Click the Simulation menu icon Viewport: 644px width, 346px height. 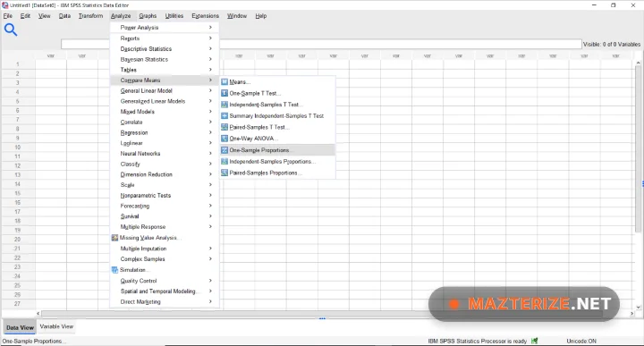point(114,270)
